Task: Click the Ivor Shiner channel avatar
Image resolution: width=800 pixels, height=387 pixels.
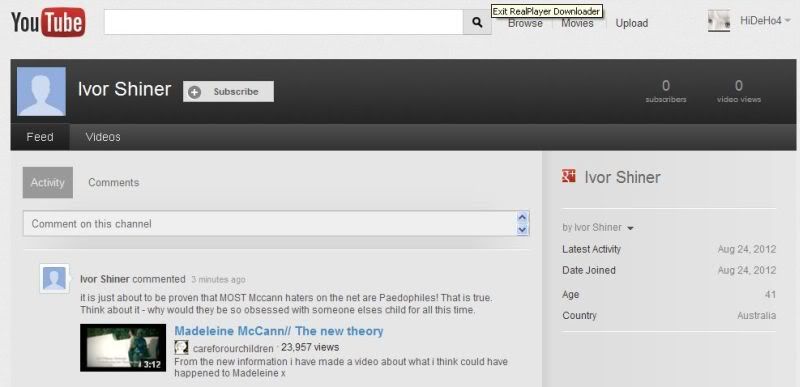Action: 41,91
